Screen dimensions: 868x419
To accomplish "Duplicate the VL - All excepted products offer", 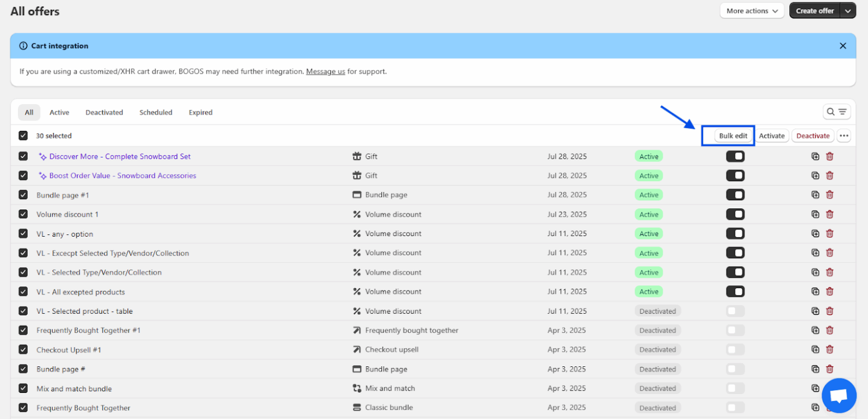I will (x=815, y=292).
